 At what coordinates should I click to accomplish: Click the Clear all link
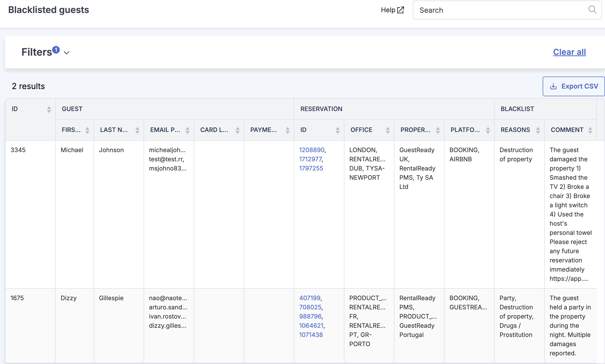pos(569,52)
